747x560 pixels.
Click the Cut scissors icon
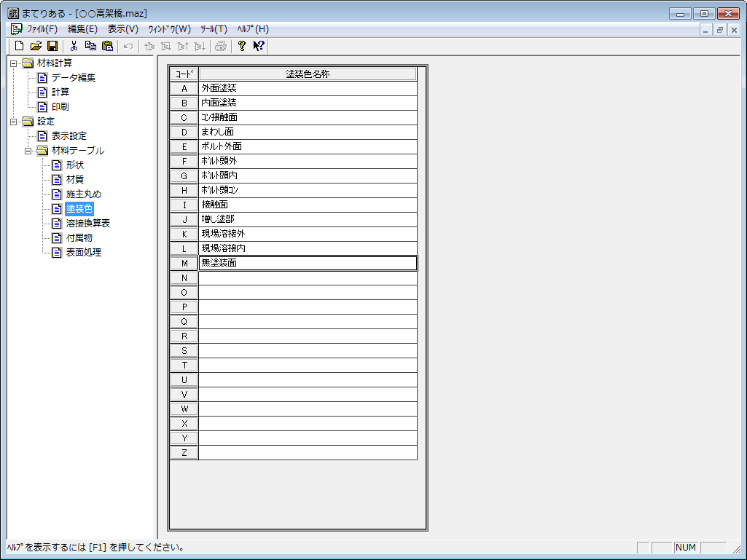tap(74, 46)
